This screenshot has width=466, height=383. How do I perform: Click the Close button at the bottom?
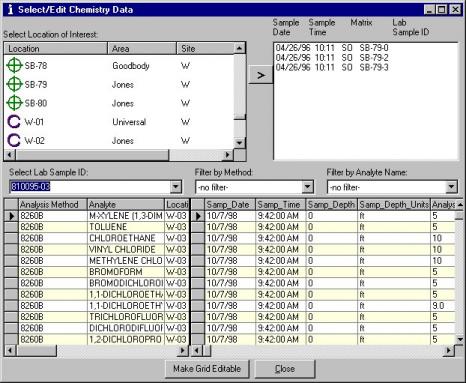point(285,369)
